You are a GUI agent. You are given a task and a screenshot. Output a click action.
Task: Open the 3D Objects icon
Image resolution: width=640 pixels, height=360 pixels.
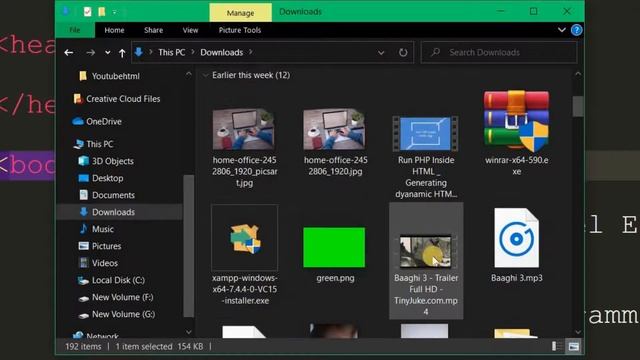click(83, 161)
